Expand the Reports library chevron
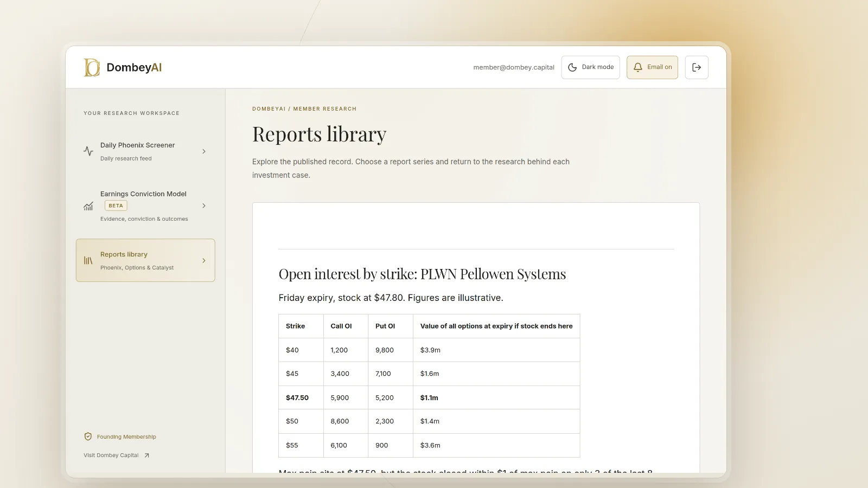This screenshot has height=488, width=868. coord(204,261)
